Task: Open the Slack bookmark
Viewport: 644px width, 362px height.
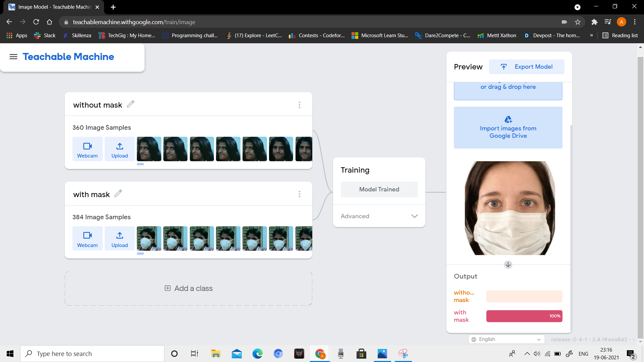Action: point(45,36)
